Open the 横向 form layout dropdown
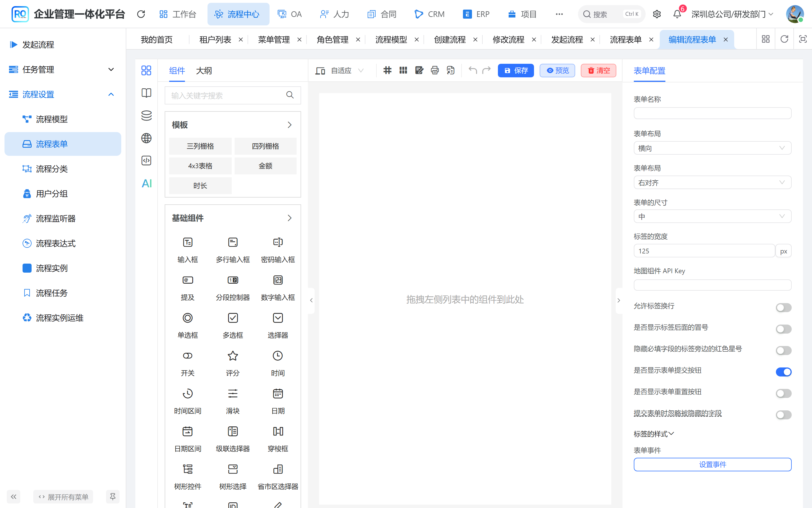This screenshot has width=812, height=508. pos(712,148)
